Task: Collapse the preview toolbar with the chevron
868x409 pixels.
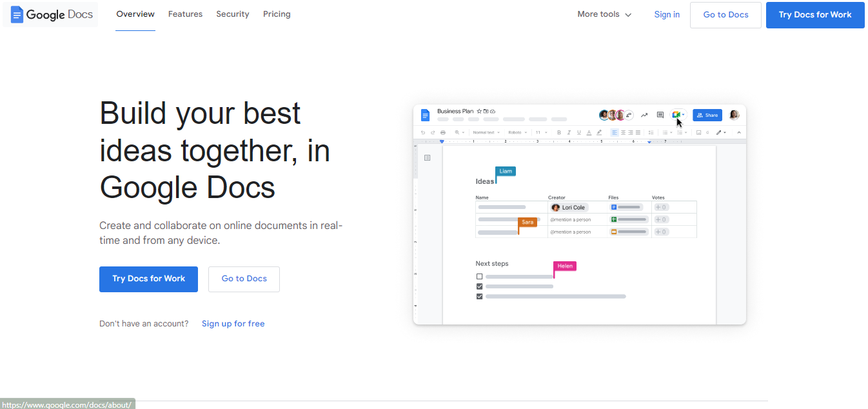Action: click(x=739, y=132)
